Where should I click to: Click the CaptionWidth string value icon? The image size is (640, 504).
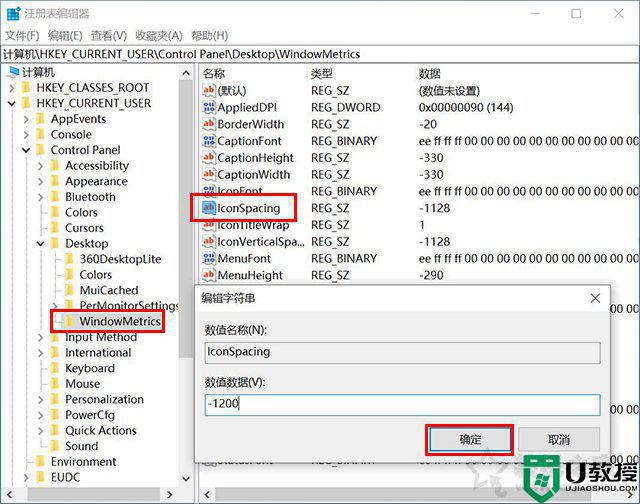point(209,174)
